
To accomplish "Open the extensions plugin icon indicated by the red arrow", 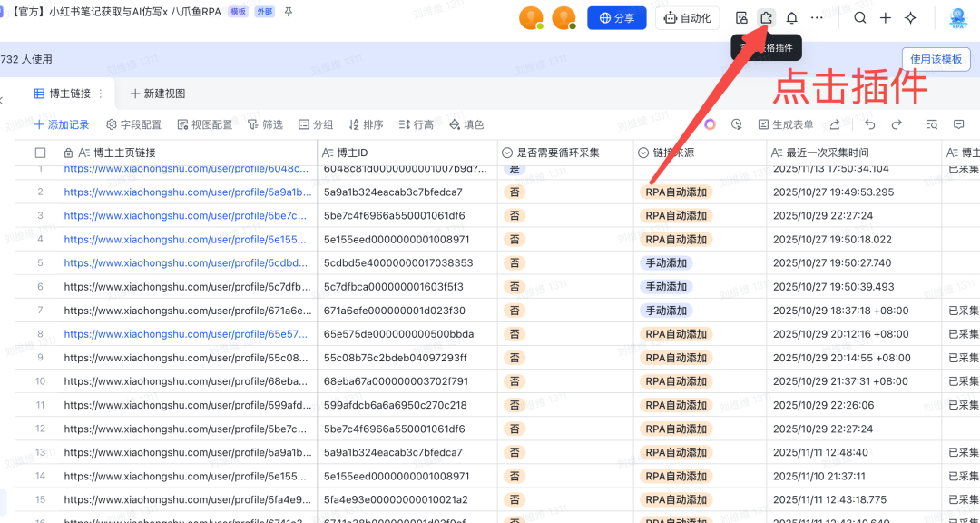I will pyautogui.click(x=766, y=18).
